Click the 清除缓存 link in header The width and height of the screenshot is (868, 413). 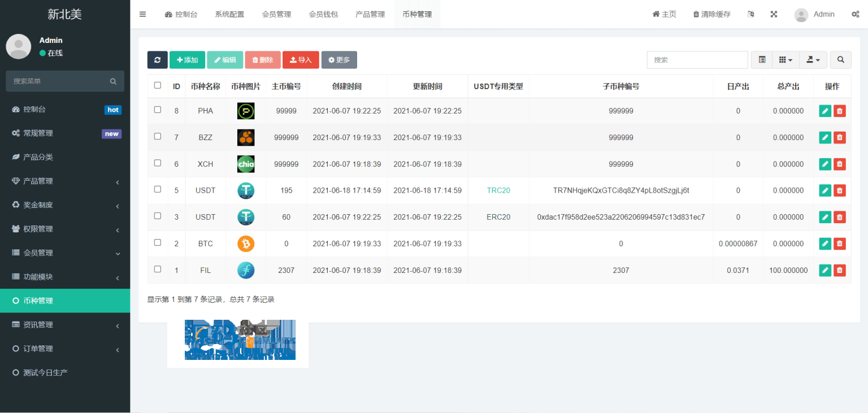click(711, 14)
